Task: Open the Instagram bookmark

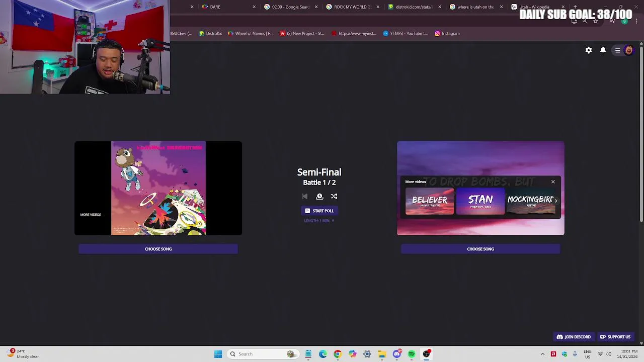Action: point(447,34)
